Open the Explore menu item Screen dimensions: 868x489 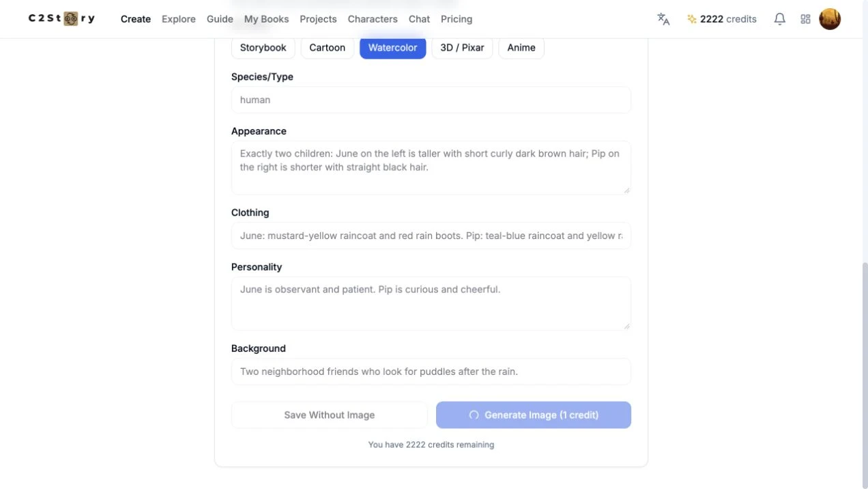coord(179,19)
